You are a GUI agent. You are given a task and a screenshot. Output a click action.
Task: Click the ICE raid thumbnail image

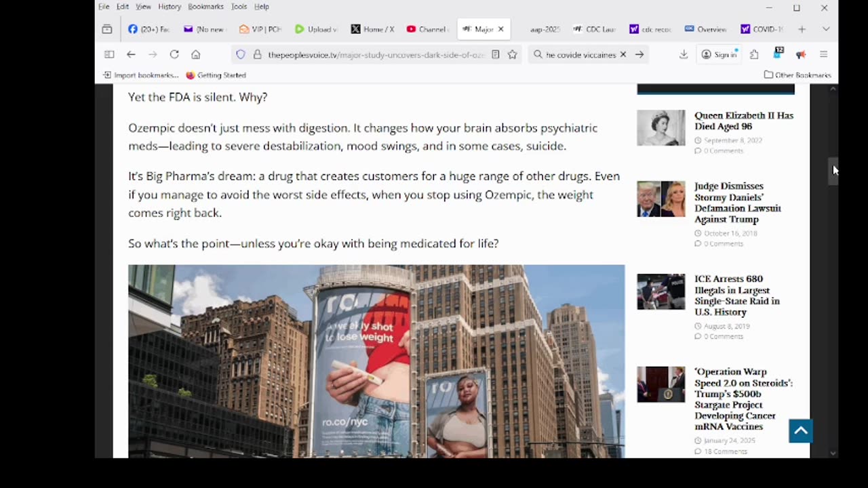click(x=661, y=291)
